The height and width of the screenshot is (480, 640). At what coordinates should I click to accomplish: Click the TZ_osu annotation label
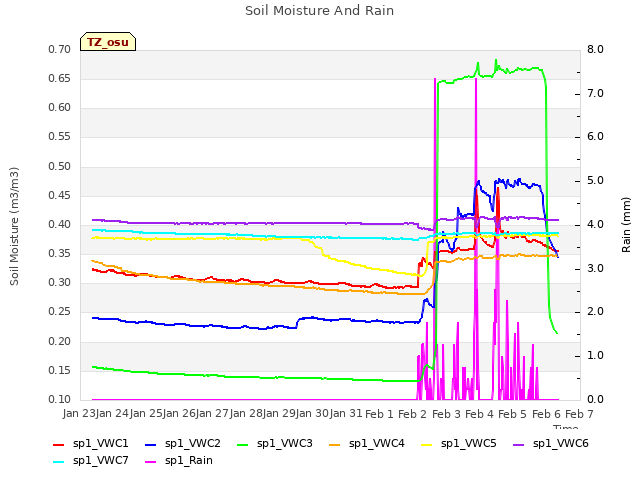108,42
